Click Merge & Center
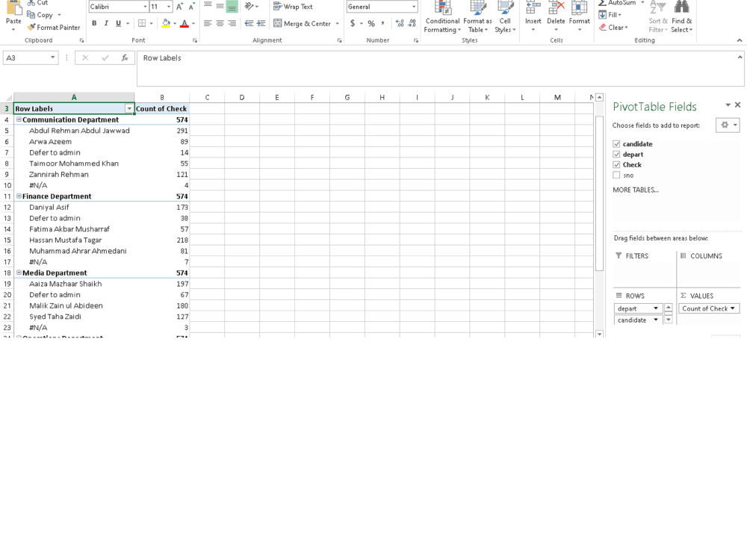This screenshot has height=560, width=747. pos(303,23)
